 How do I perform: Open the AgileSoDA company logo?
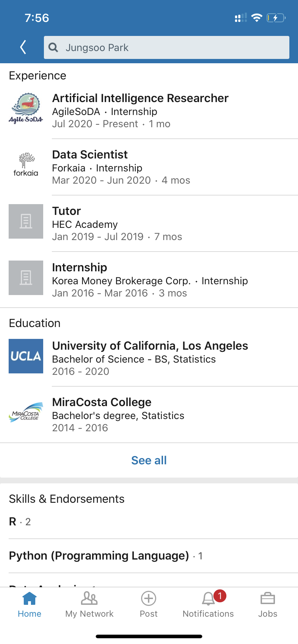point(26,108)
